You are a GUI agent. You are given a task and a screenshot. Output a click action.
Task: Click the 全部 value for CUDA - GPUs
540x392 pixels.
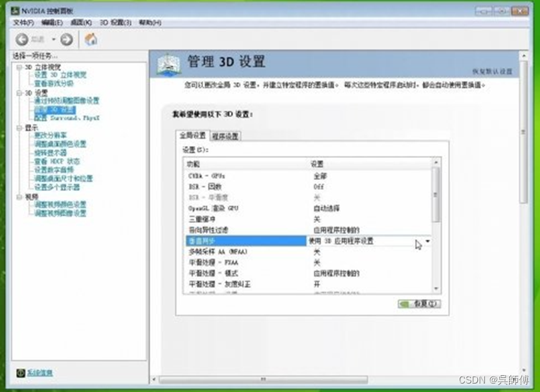[x=320, y=176]
